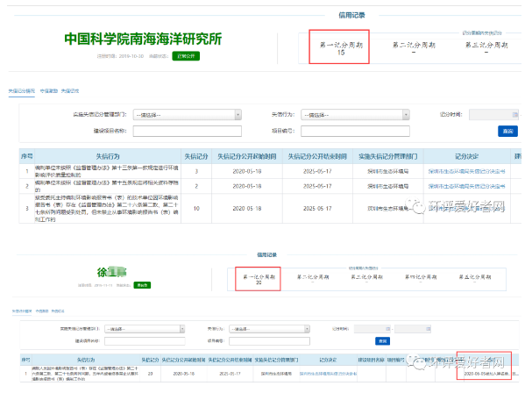Click title 中国科学院南海海洋研究所
This screenshot has height=393, width=532.
tap(143, 39)
